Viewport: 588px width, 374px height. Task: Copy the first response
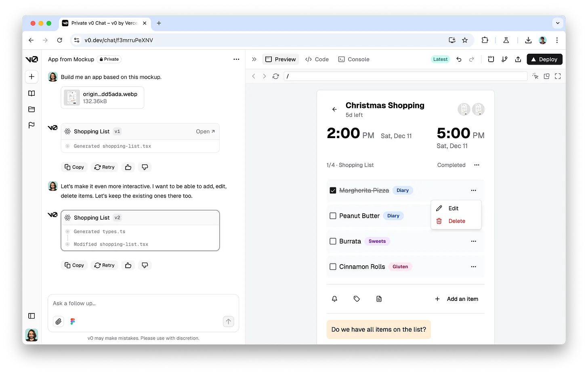click(74, 167)
